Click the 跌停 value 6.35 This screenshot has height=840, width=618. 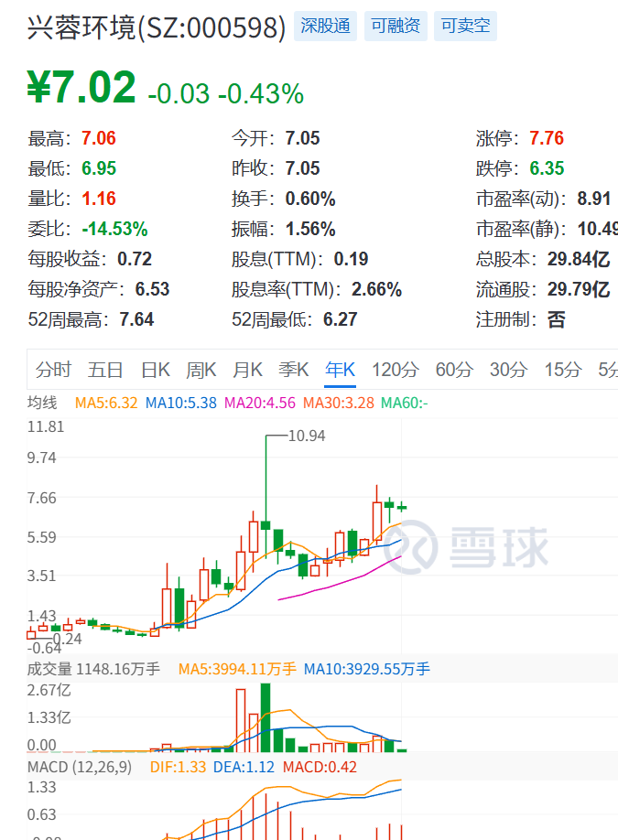(x=547, y=168)
